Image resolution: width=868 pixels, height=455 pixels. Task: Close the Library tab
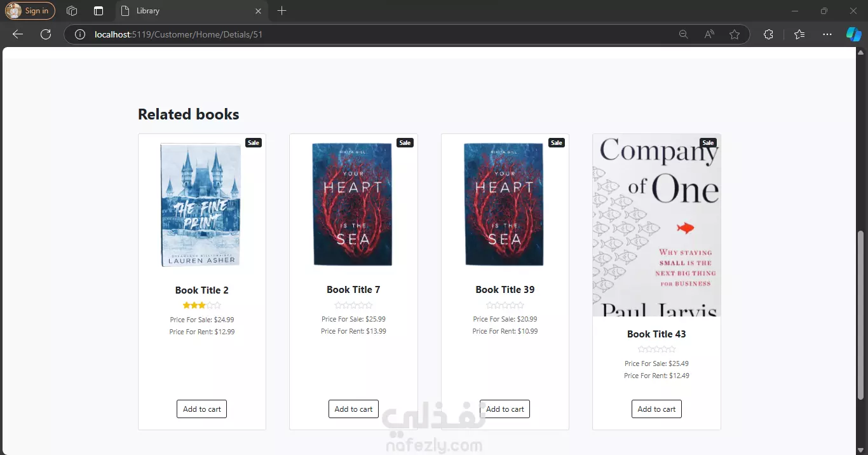pos(258,11)
